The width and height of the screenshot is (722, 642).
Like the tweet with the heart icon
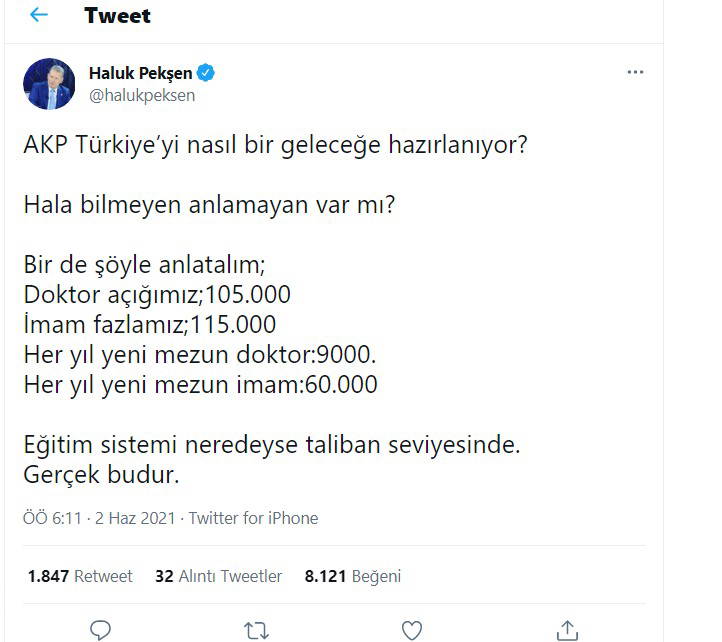coord(411,629)
